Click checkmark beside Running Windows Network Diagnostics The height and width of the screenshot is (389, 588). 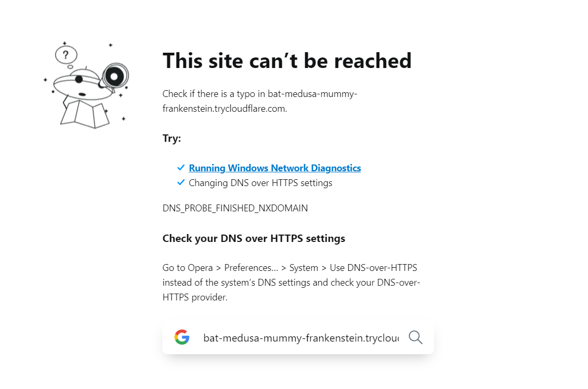point(181,167)
